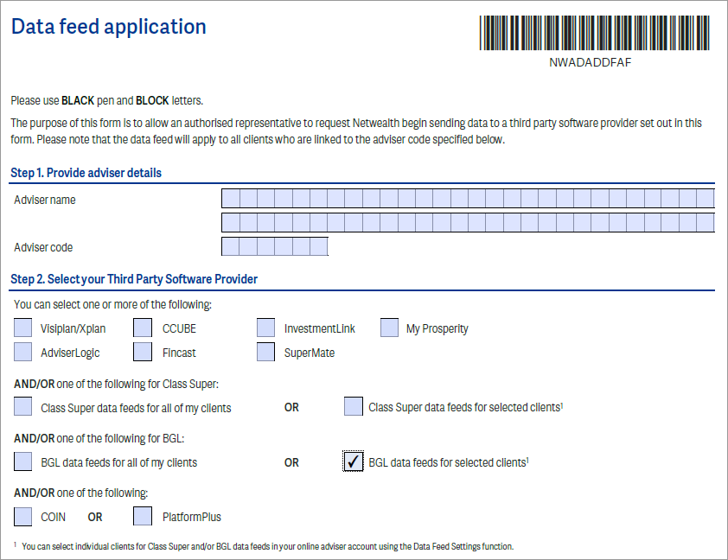728x560 pixels.
Task: Click the first Adviser name row
Action: pos(467,198)
